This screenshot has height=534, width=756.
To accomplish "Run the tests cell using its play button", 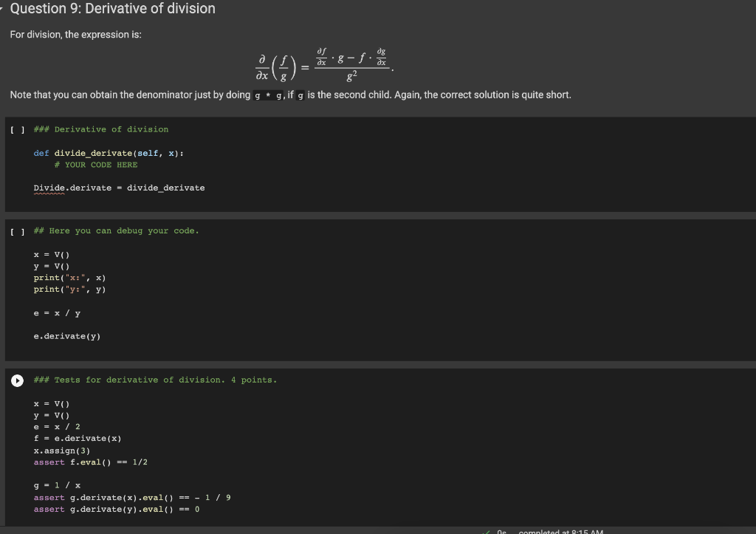I will [16, 380].
